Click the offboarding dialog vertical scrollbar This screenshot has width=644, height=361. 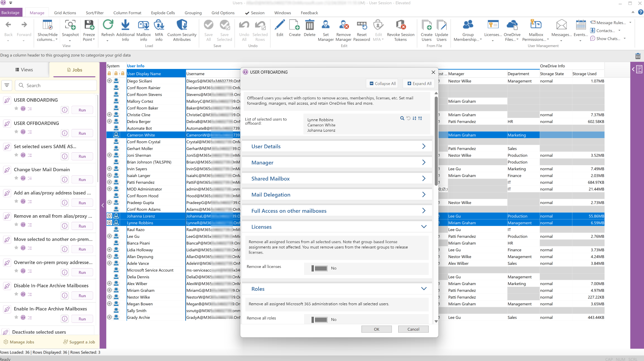click(x=436, y=141)
